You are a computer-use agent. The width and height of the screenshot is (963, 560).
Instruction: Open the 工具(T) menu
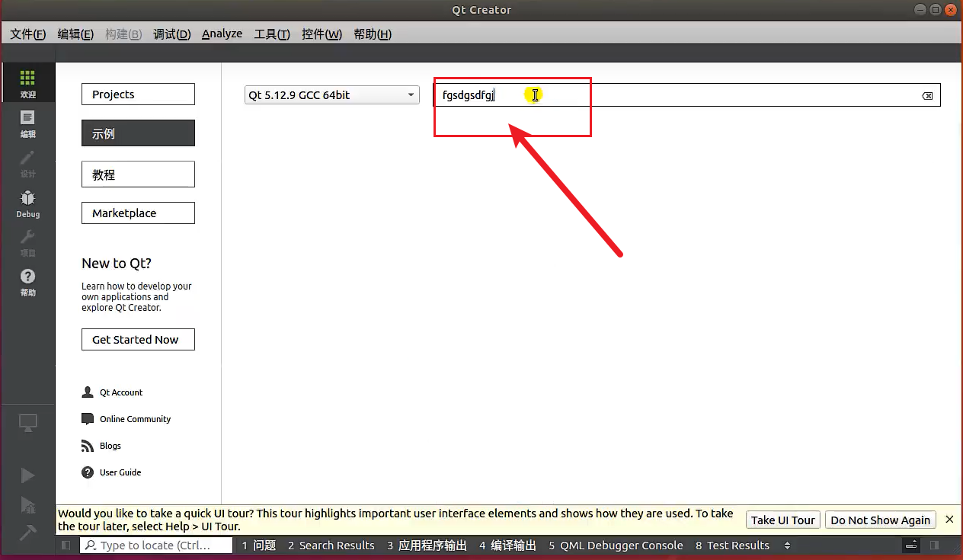pyautogui.click(x=272, y=34)
